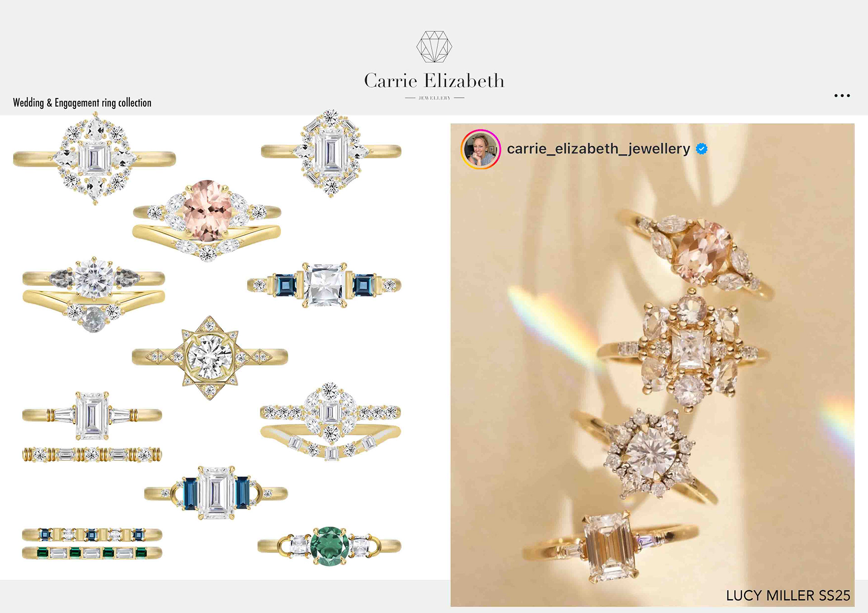Open the Instagram photo of four rings
The height and width of the screenshot is (613, 868).
click(x=652, y=365)
